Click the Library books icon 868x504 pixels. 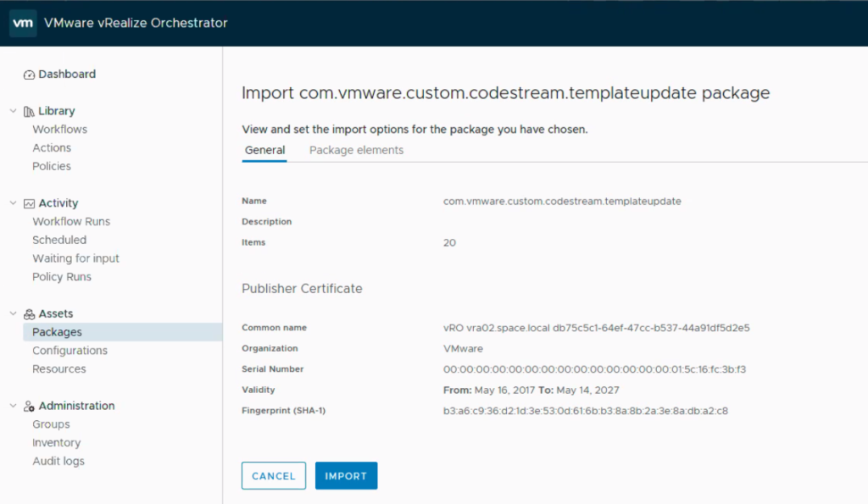tap(29, 111)
